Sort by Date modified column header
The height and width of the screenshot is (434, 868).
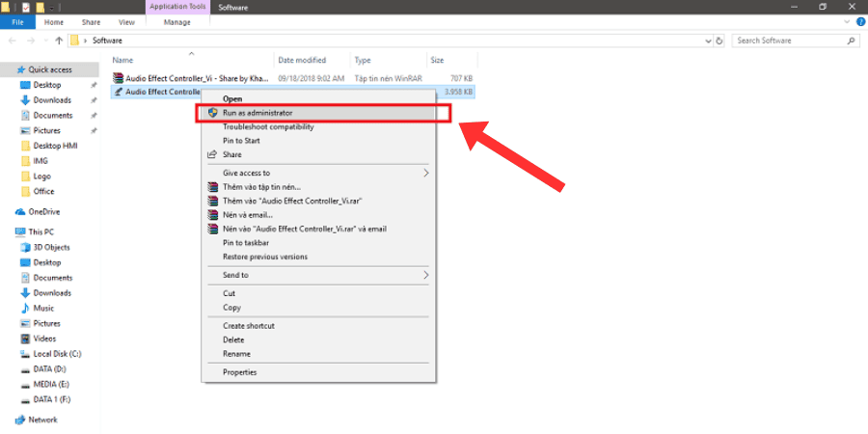(302, 61)
